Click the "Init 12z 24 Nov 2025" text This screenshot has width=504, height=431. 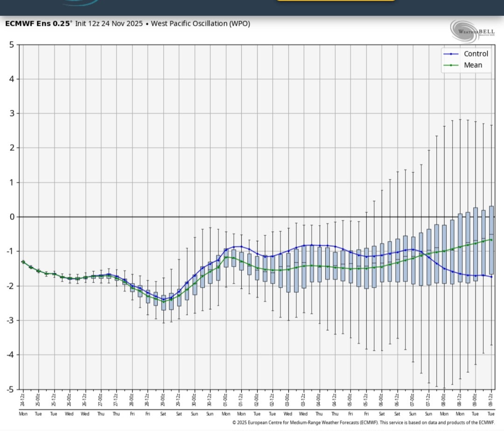point(109,23)
